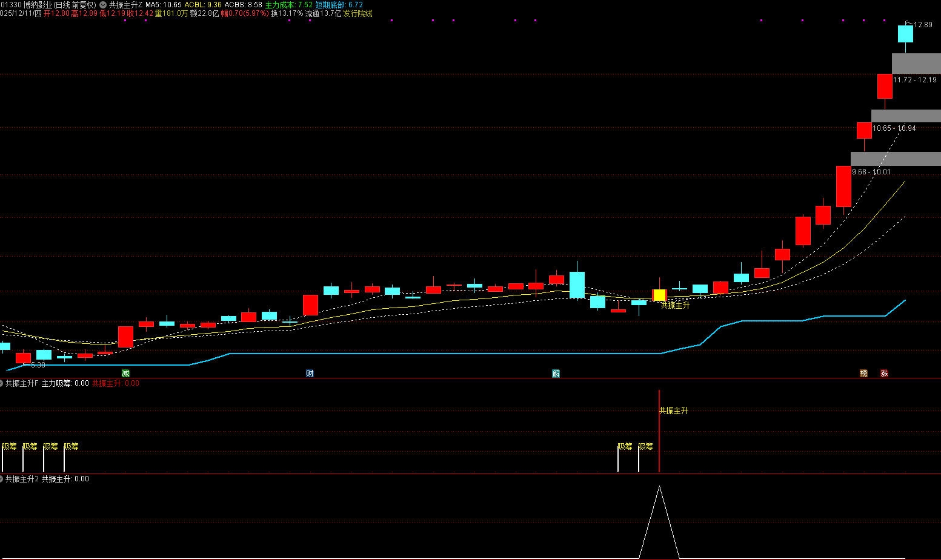Click the blue 财 event marker
The width and height of the screenshot is (941, 560).
310,373
